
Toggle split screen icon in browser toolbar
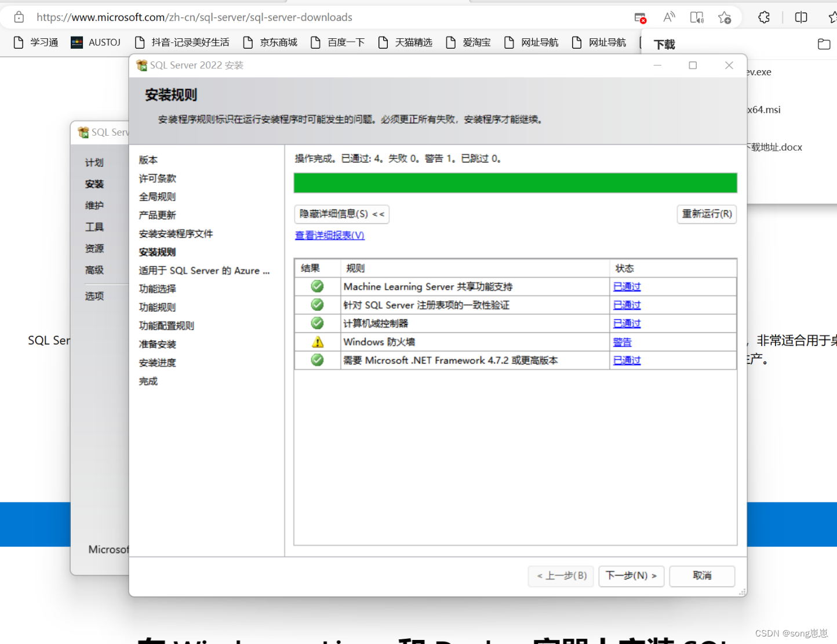[x=801, y=17]
